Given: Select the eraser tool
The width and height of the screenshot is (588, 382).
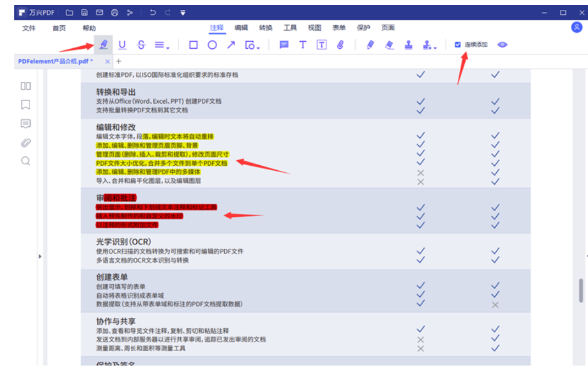Looking at the screenshot, I should pos(390,45).
